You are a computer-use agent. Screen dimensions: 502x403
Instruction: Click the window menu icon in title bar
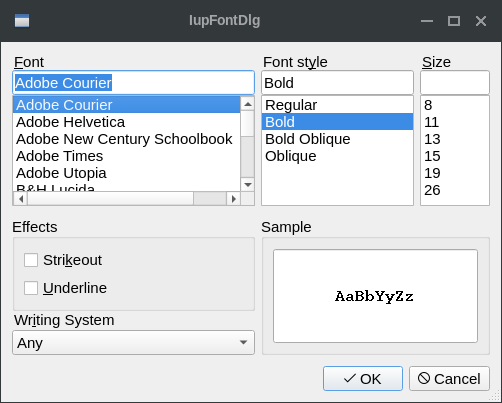tap(22, 21)
